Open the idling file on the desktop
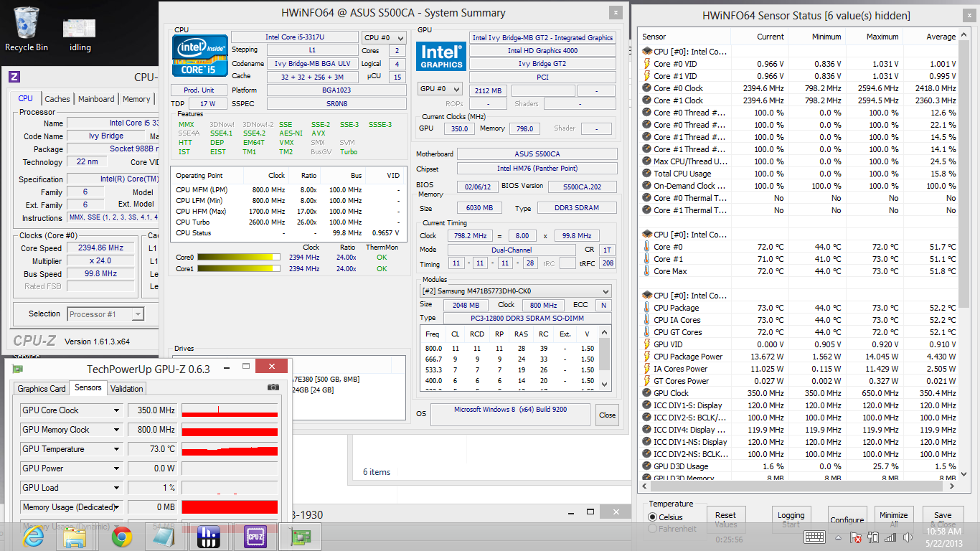Viewport: 980px width, 551px height. (x=80, y=33)
